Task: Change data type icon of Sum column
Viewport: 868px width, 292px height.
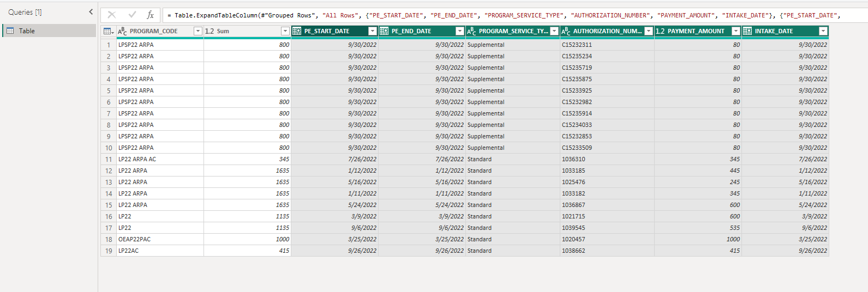Action: click(209, 31)
